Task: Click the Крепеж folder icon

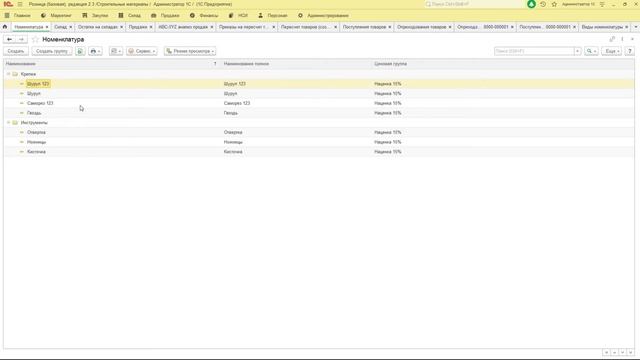Action: 15,74
